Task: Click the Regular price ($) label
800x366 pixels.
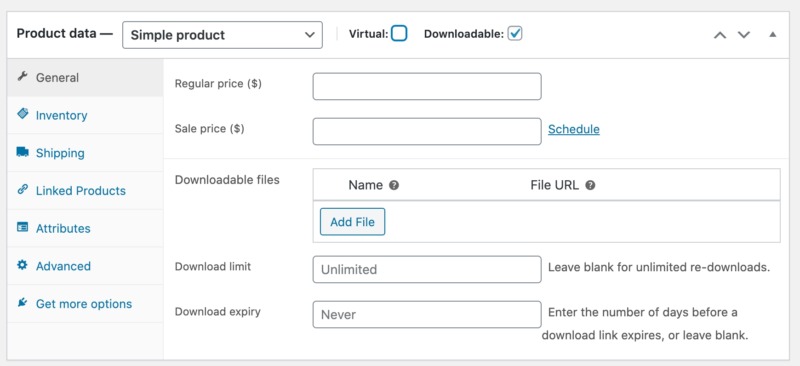Action: pos(218,84)
